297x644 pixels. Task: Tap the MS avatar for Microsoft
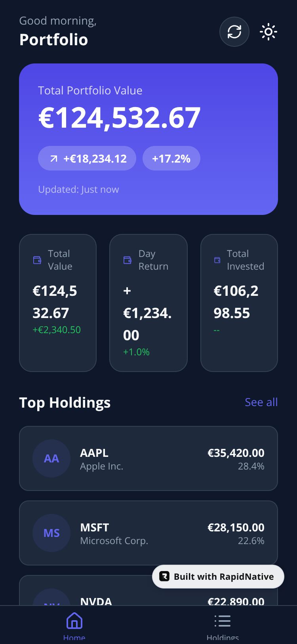(x=51, y=533)
